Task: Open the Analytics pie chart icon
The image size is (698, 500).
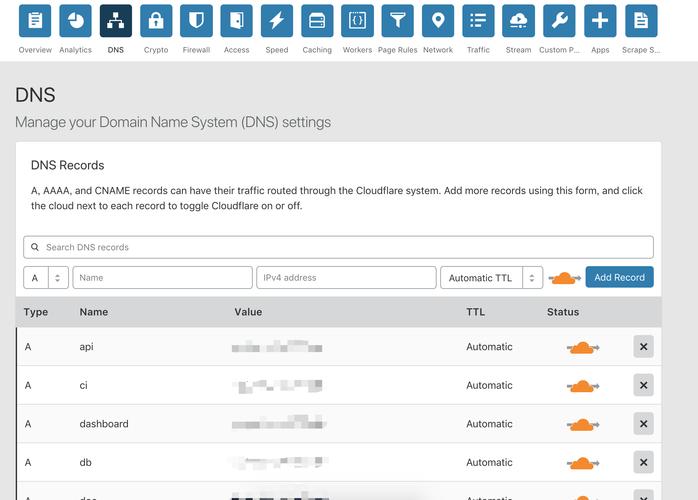Action: [75, 20]
